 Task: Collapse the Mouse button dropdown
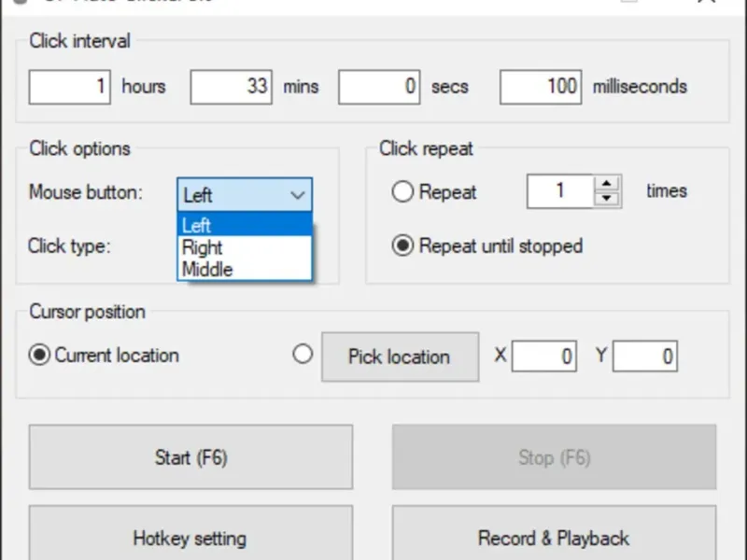pos(297,195)
